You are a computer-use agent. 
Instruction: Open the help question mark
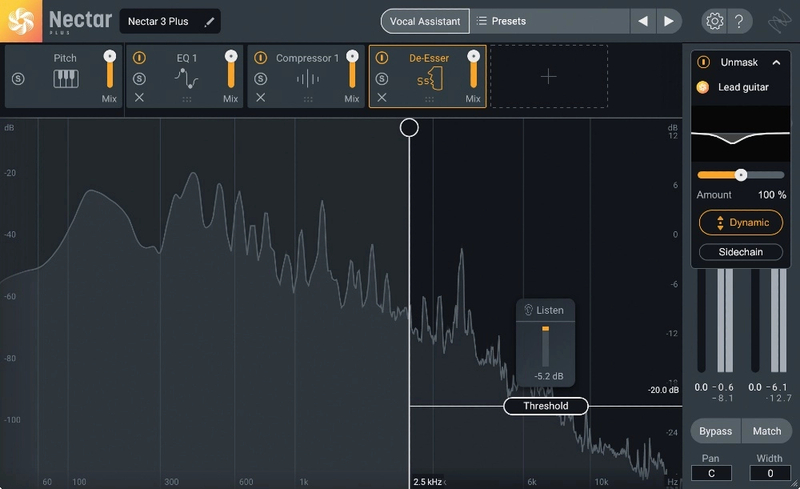[739, 21]
